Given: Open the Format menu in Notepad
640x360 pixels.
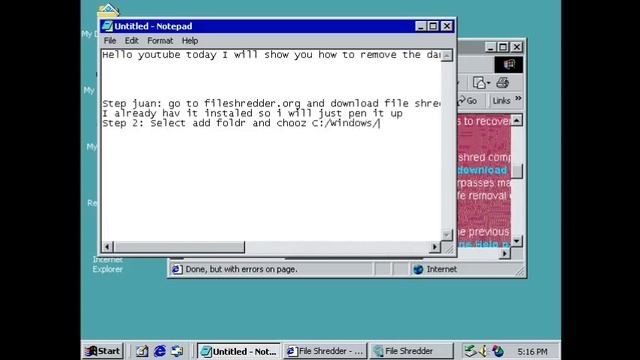Looking at the screenshot, I should coord(160,41).
